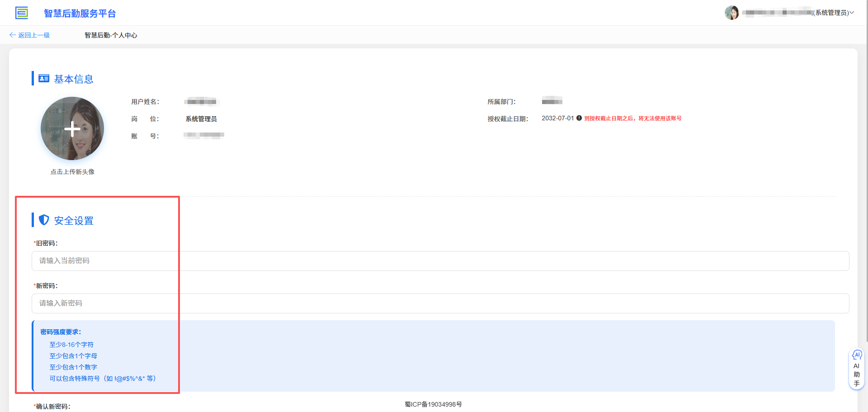868x412 pixels.
Task: Select the 智慧后勤-个人中心 breadcrumb item
Action: point(111,35)
